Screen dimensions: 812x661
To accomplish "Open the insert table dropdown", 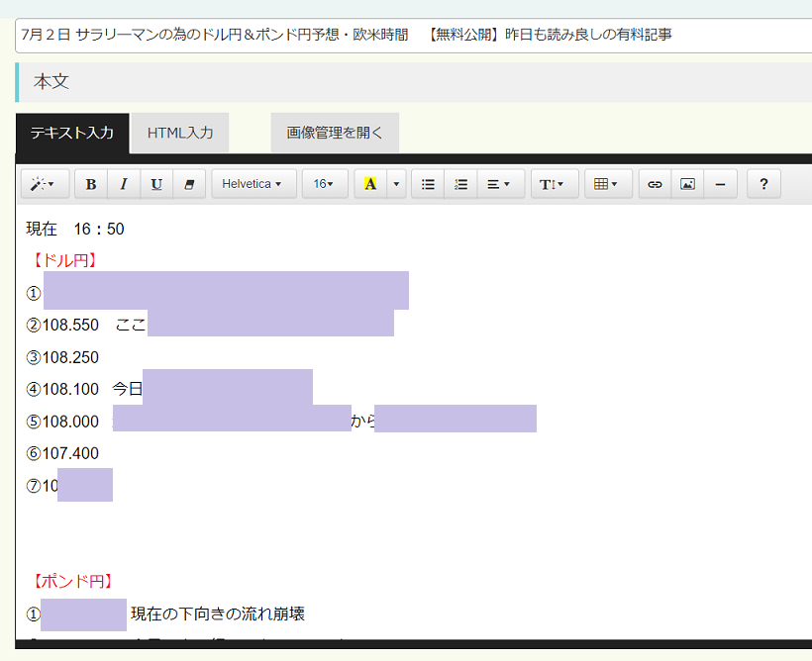I will 608,184.
